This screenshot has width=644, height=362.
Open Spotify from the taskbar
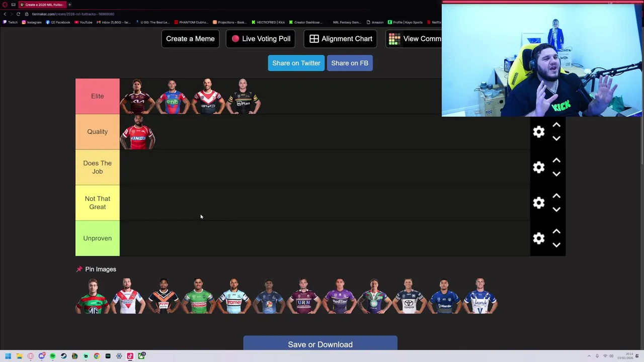point(52,356)
